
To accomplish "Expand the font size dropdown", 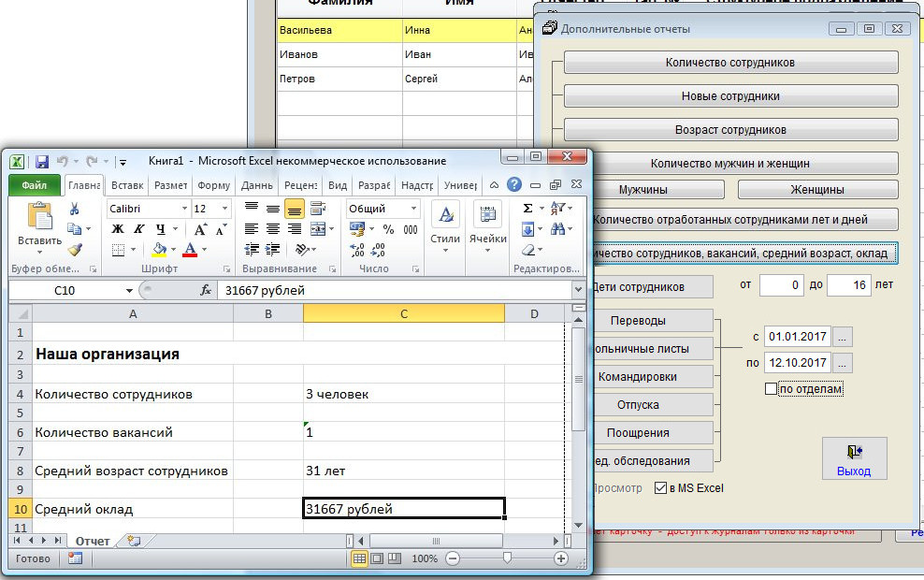I will click(x=224, y=209).
